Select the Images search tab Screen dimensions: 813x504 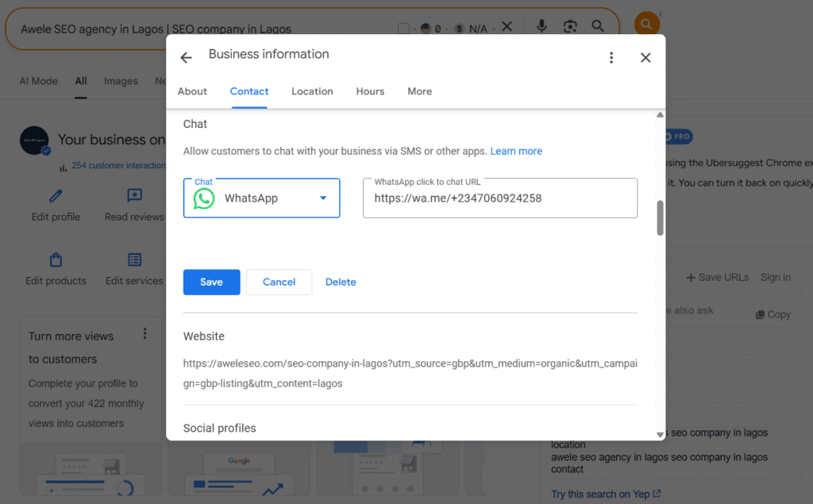121,80
